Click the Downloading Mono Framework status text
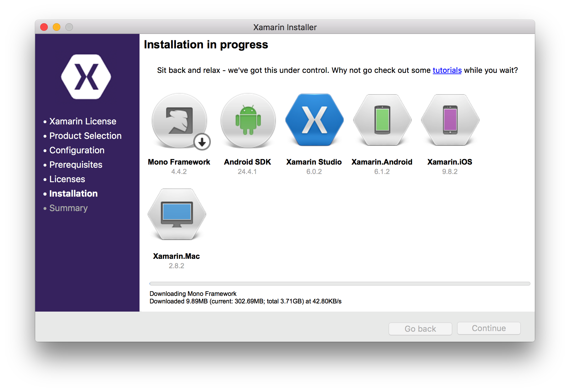This screenshot has width=570, height=392. tap(193, 294)
